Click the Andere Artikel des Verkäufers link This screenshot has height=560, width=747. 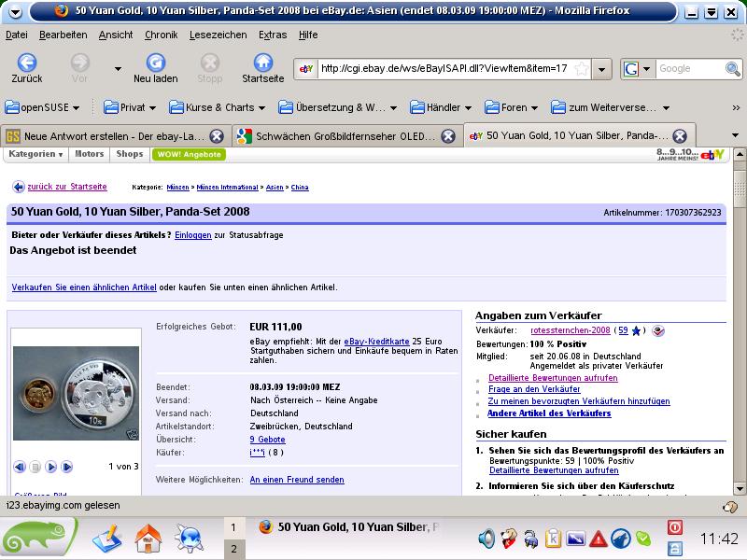[549, 413]
